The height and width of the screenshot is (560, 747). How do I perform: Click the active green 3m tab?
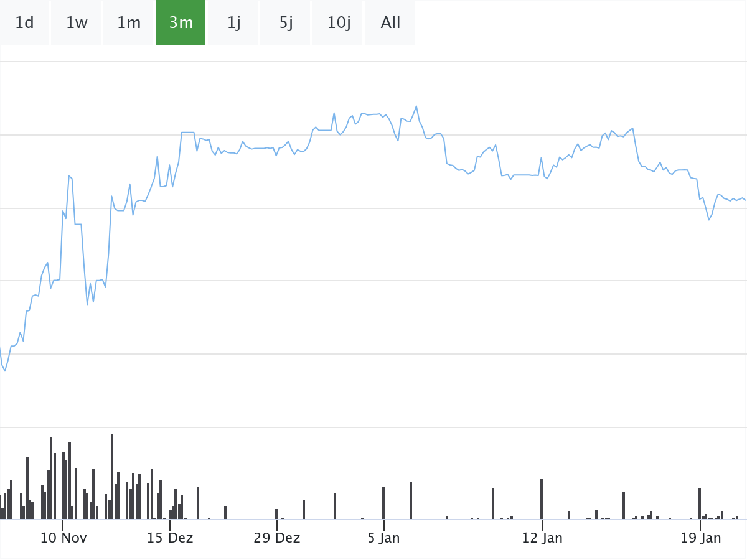(181, 23)
